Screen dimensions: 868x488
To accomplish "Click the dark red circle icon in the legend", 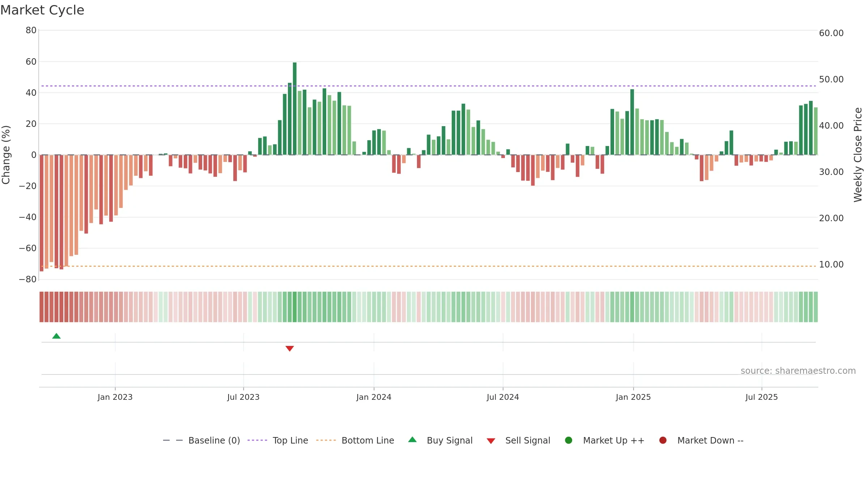I will pyautogui.click(x=663, y=440).
